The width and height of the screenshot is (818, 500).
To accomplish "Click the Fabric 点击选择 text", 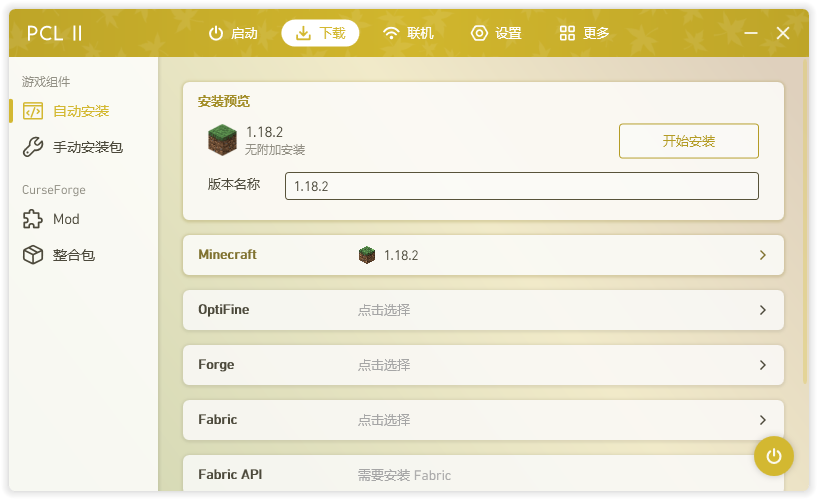I will tap(384, 420).
